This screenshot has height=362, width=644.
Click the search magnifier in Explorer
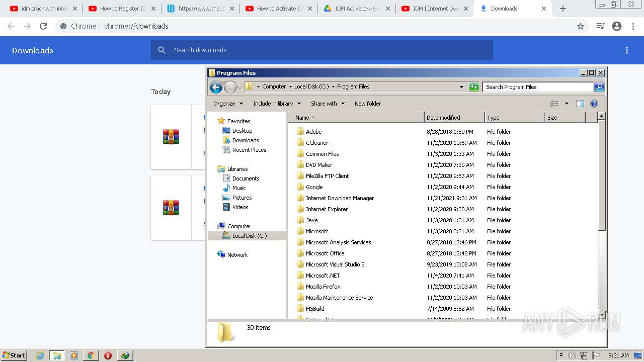(x=599, y=87)
